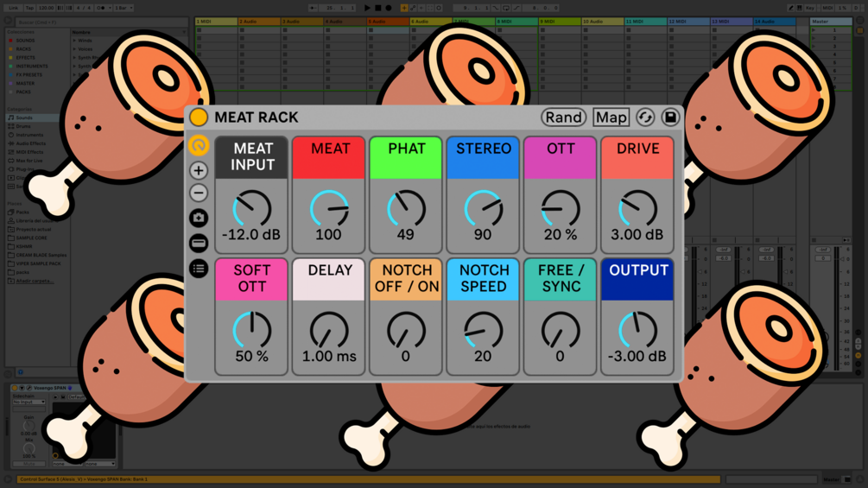Select RACKS collection in browser
Screen dimensions: 868x488
[23, 49]
